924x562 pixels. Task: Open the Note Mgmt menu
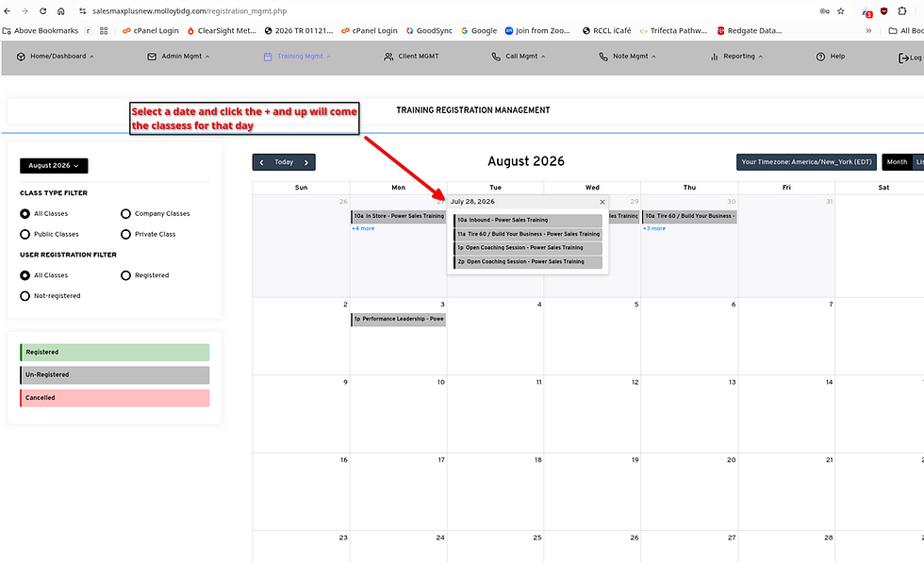[x=628, y=57]
